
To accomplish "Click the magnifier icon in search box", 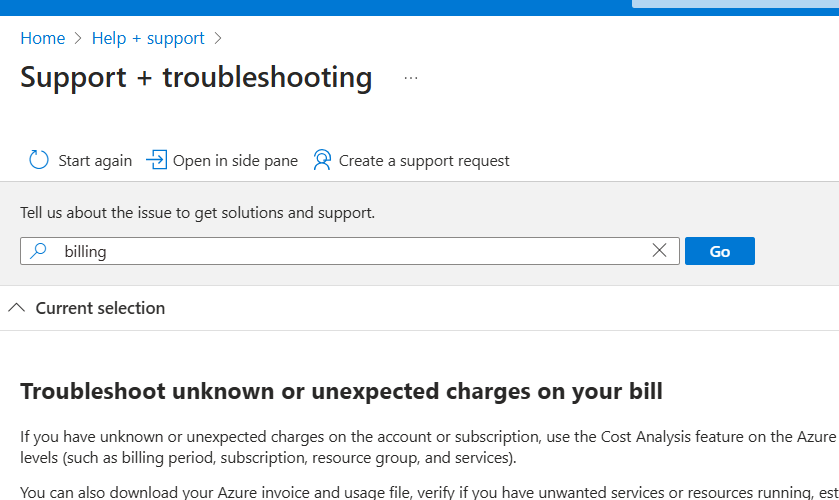I will click(38, 251).
